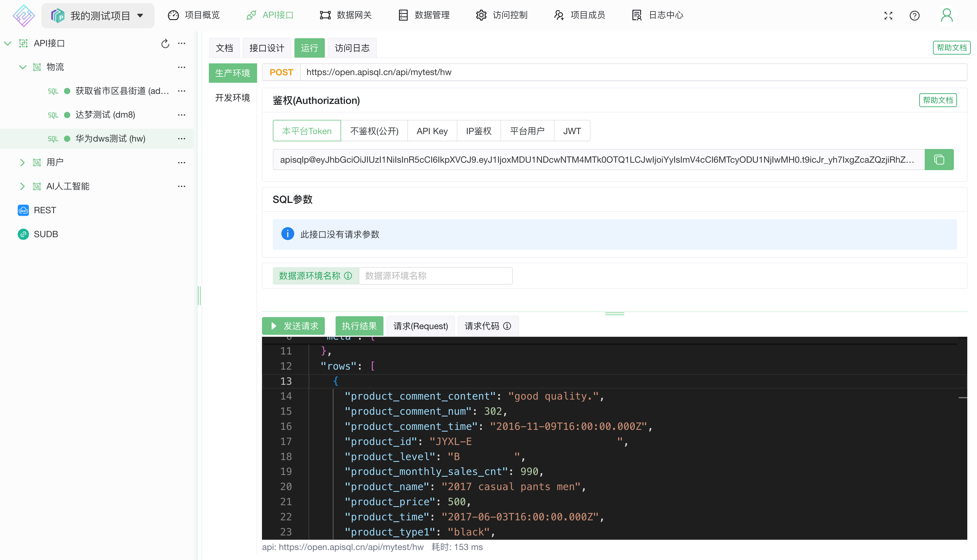Switch to the 接口设计 tab

pyautogui.click(x=267, y=48)
